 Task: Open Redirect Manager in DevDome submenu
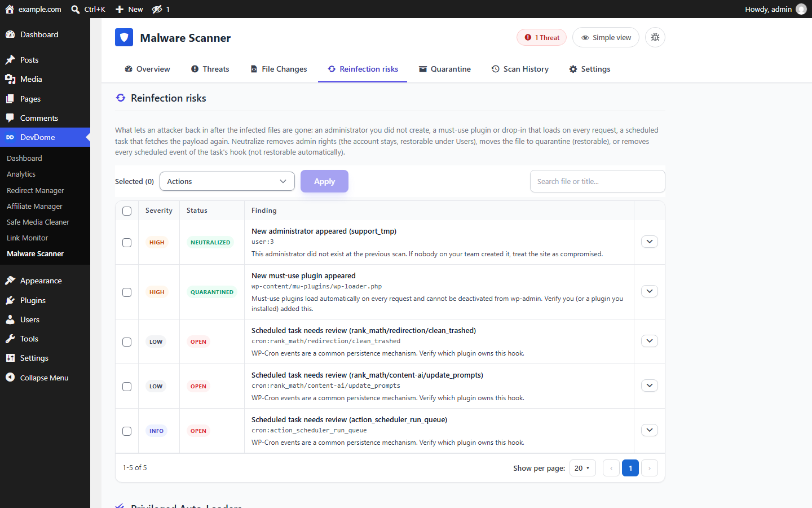(x=36, y=190)
